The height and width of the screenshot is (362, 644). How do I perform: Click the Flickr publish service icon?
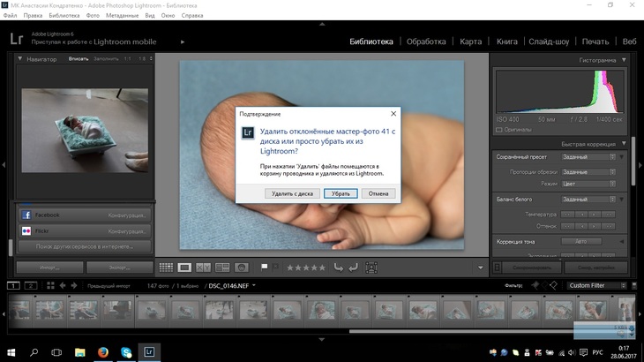click(x=26, y=230)
